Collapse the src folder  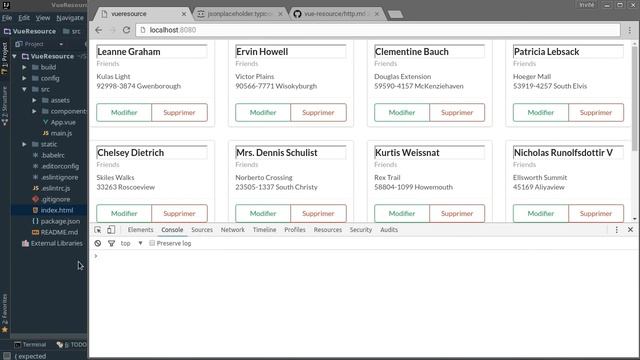[24, 89]
